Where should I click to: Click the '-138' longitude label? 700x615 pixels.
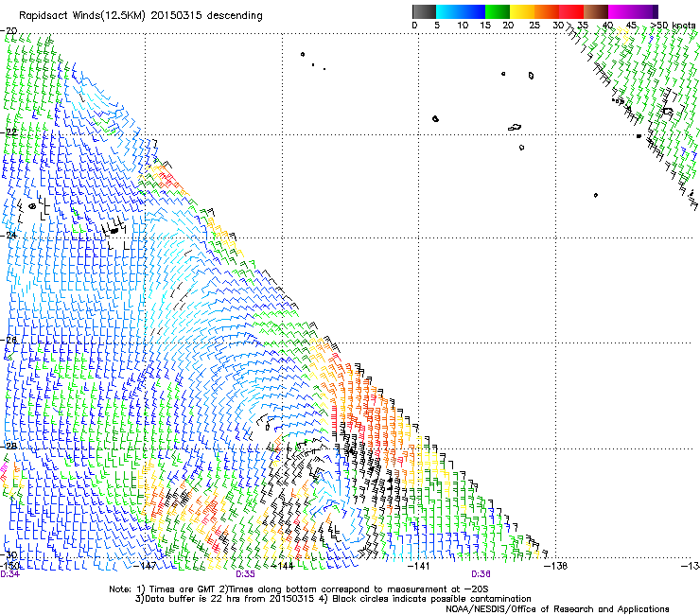click(556, 566)
